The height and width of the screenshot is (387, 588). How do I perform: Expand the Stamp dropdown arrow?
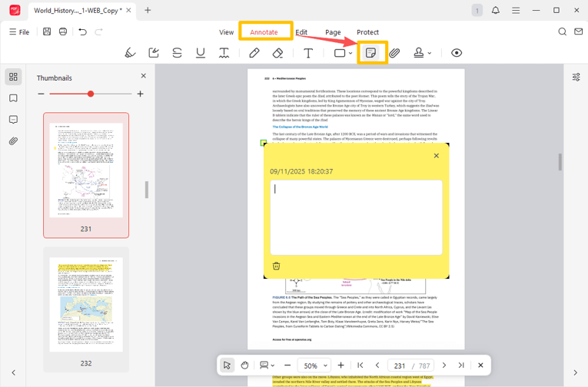[x=430, y=53]
